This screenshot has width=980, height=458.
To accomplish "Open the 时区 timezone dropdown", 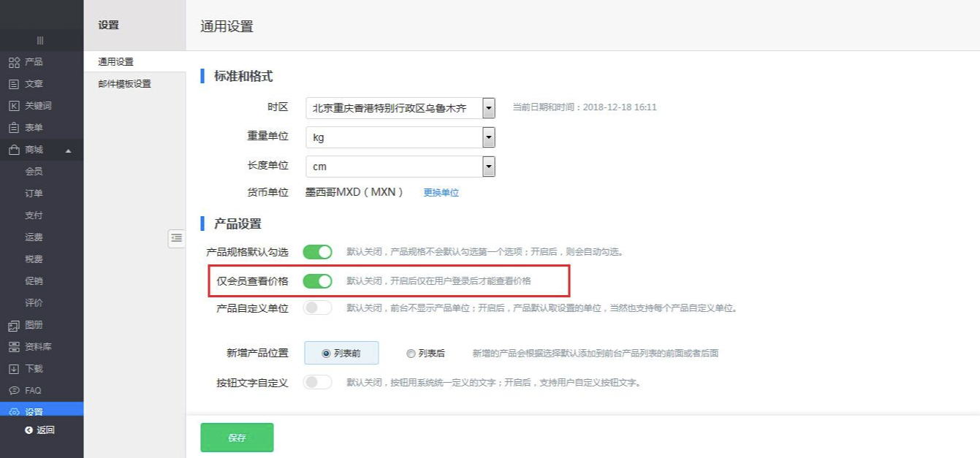I will tap(489, 108).
